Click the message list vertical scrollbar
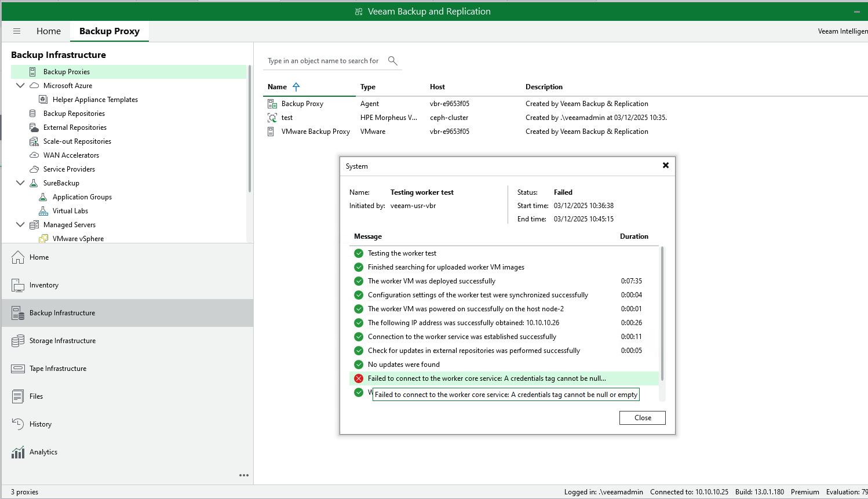 click(662, 313)
